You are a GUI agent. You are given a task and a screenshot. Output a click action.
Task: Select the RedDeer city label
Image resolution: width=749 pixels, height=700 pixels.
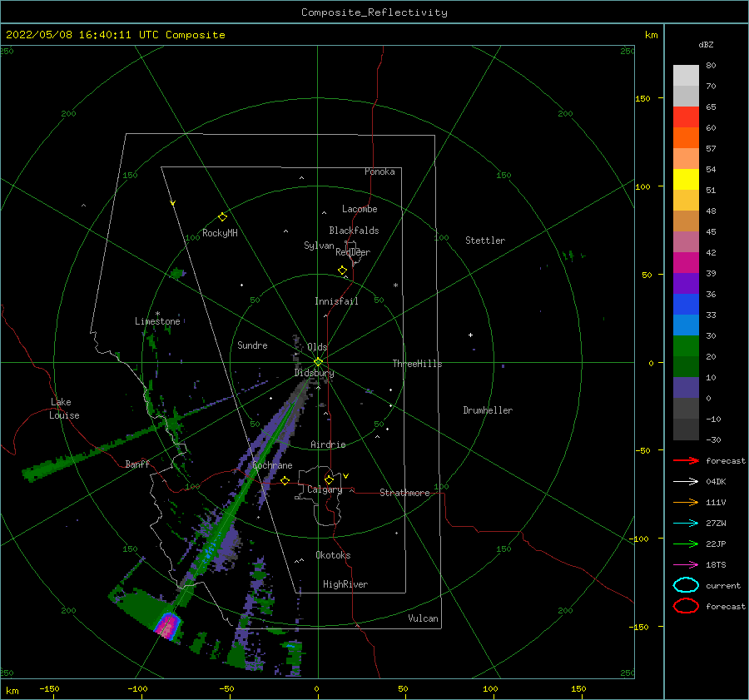tap(353, 252)
